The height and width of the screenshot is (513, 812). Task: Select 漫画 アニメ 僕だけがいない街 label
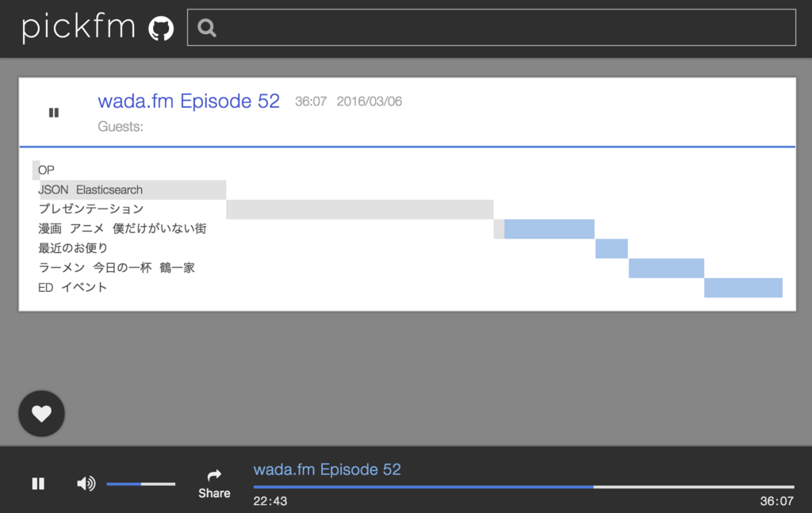pos(122,228)
